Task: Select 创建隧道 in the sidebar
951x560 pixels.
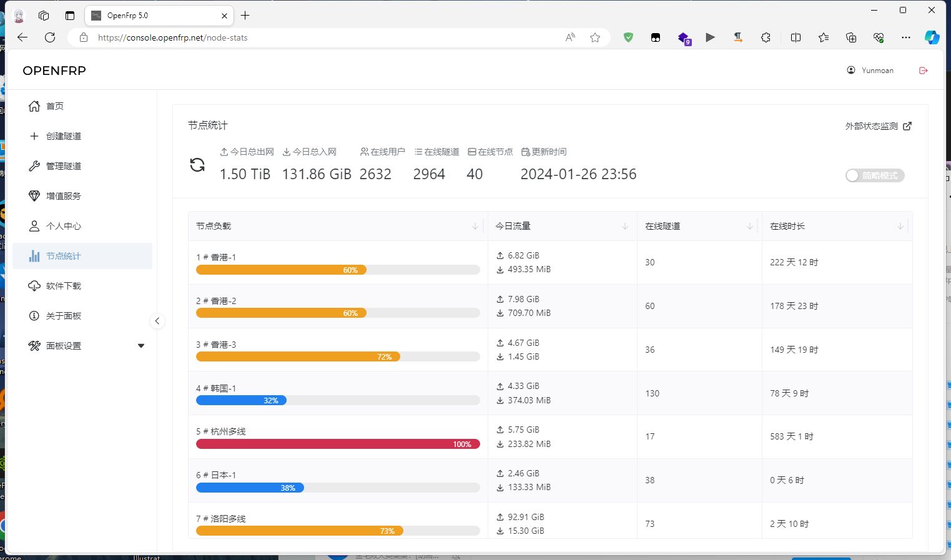Action: 64,136
